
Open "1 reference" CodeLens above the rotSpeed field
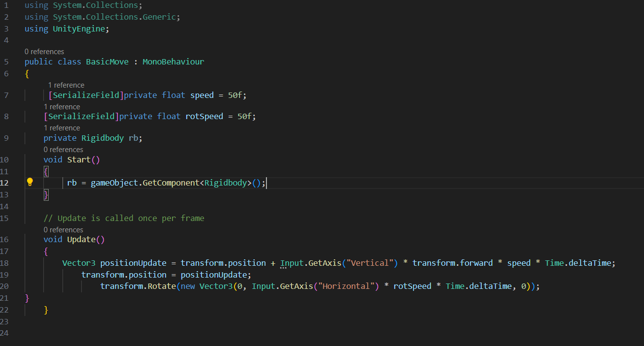click(61, 107)
